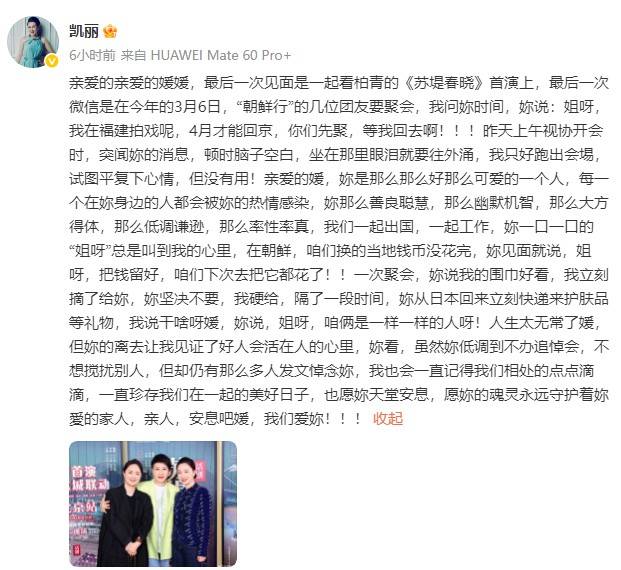This screenshot has width=621, height=570.
Task: Click the 首演 poster text in the photo
Action: 84,472
